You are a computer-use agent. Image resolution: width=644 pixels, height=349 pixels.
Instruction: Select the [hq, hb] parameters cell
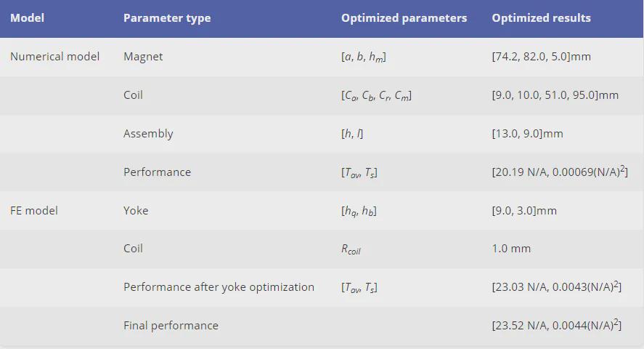pyautogui.click(x=359, y=211)
